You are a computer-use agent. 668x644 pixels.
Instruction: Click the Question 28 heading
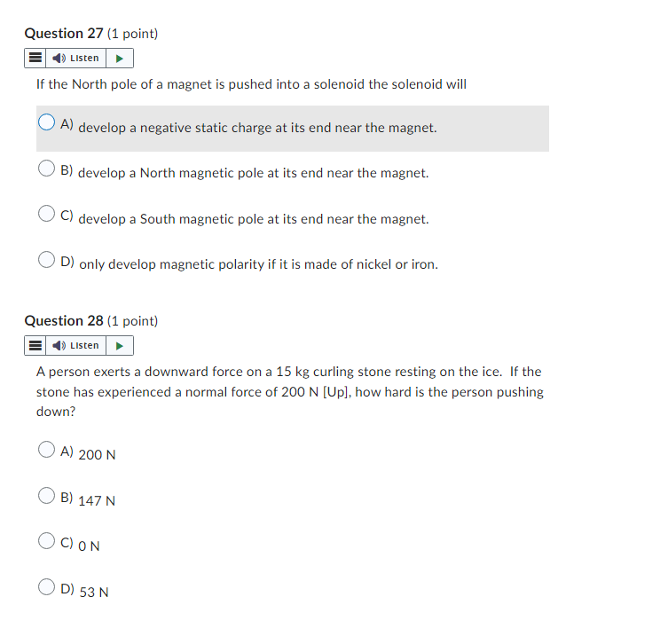pos(64,321)
